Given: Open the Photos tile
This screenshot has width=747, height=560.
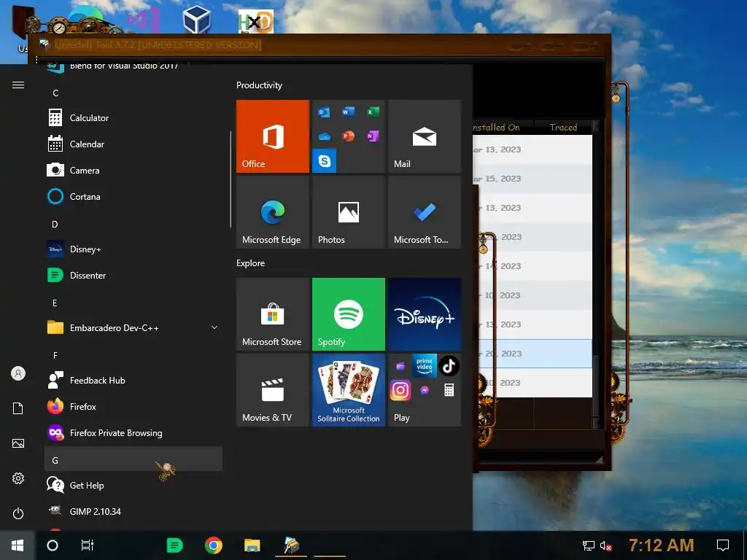Looking at the screenshot, I should coord(348,212).
